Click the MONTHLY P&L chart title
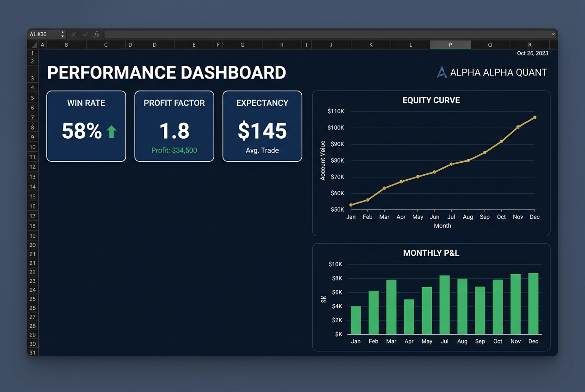585x392 pixels. pos(431,253)
